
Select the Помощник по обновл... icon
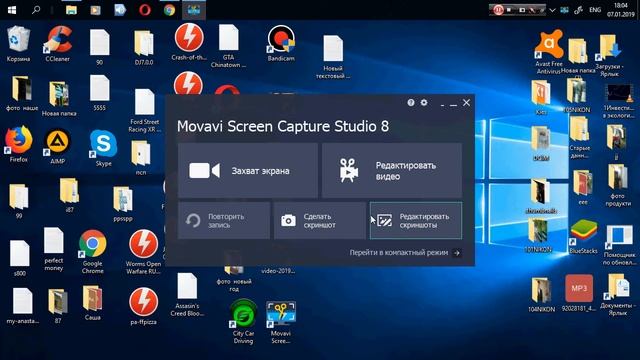click(x=619, y=245)
